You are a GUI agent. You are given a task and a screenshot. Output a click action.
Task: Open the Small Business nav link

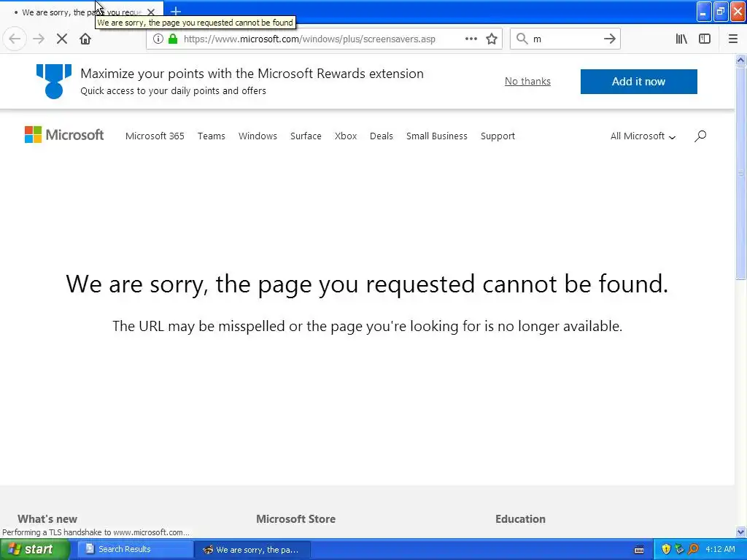pyautogui.click(x=437, y=136)
